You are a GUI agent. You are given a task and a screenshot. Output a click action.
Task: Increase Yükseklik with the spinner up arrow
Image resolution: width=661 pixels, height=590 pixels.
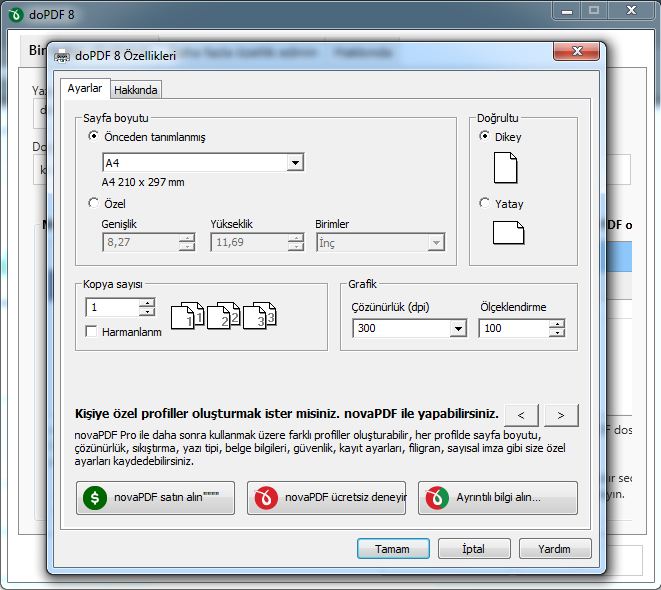pos(296,238)
